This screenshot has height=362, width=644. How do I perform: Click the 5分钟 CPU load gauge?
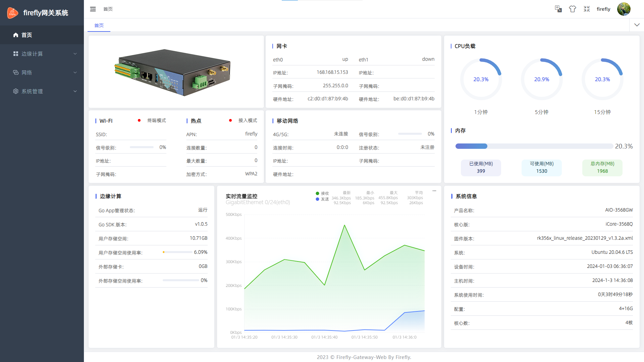[x=542, y=79]
